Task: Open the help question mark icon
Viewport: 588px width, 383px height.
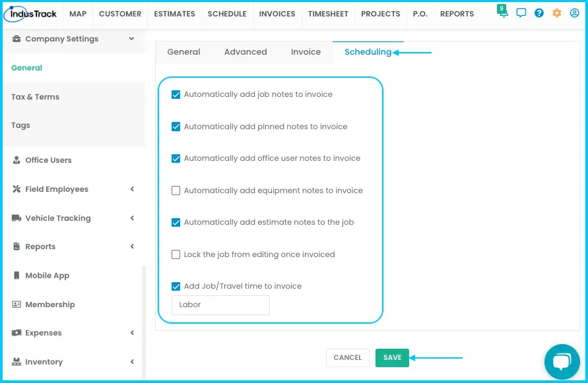Action: click(x=539, y=13)
